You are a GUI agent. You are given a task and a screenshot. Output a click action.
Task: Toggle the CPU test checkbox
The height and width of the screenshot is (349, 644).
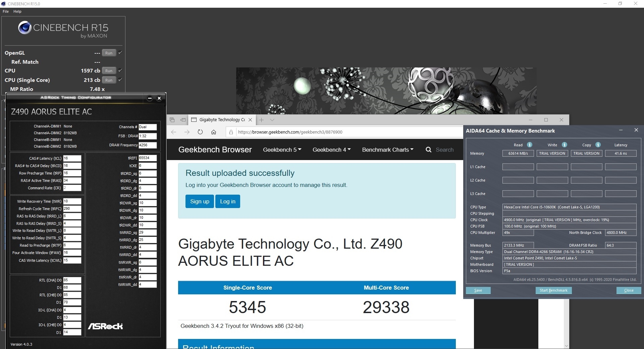pyautogui.click(x=120, y=70)
